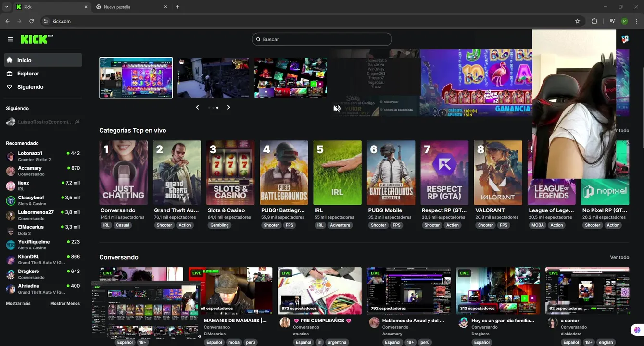Click Ver todo for Conversando section
This screenshot has width=644, height=346.
tap(619, 257)
